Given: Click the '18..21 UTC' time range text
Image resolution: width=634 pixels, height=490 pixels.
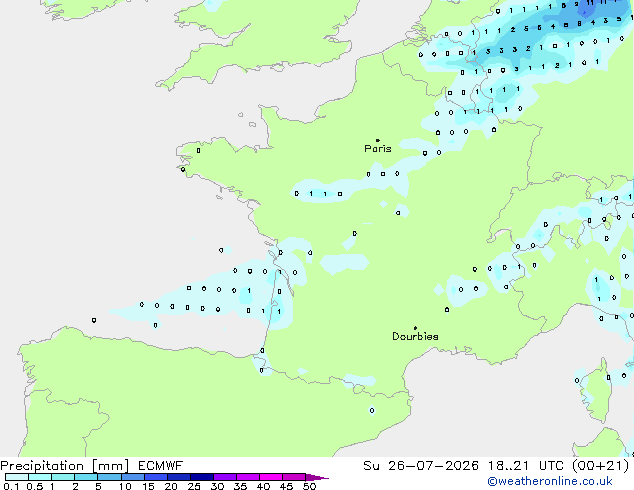Looking at the screenshot, I should point(526,466).
